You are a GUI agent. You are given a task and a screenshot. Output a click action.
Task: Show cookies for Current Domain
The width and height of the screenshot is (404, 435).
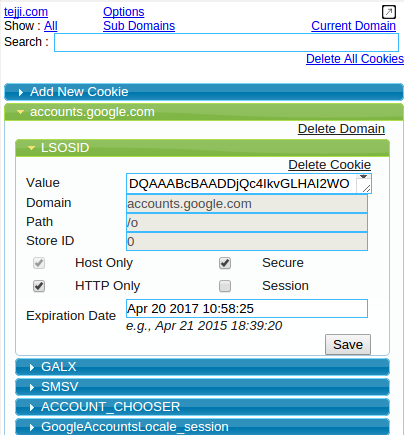[353, 26]
